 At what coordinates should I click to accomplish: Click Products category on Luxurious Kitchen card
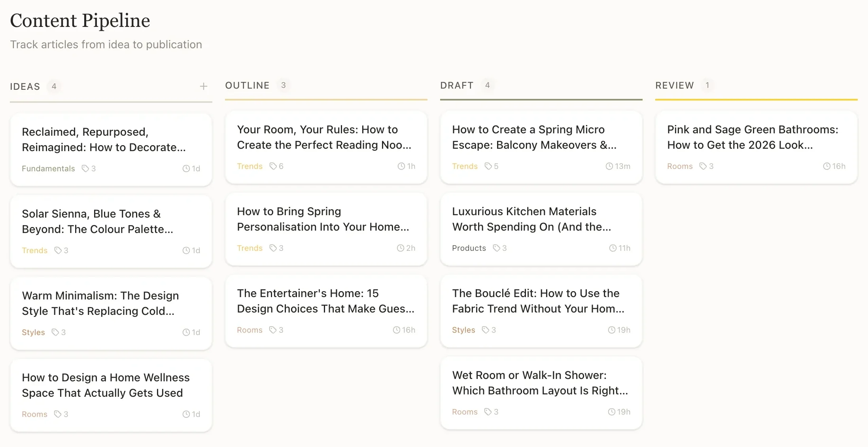coord(469,248)
